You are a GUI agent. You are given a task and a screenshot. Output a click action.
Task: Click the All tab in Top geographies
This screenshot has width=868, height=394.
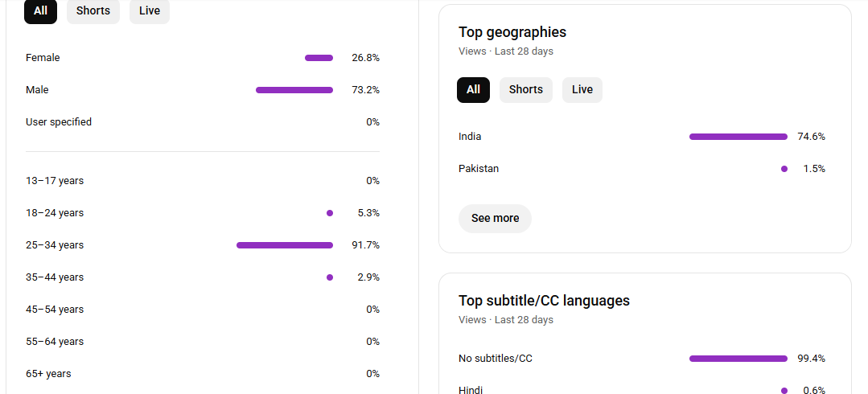click(x=473, y=90)
